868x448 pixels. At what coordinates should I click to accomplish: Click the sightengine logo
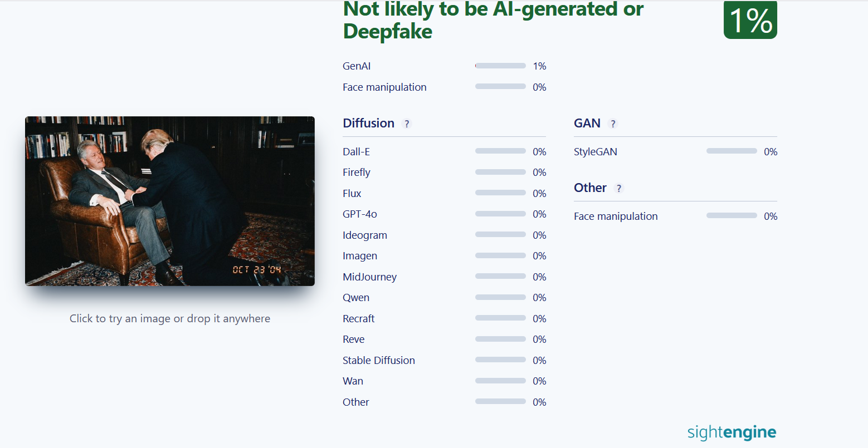click(x=732, y=432)
